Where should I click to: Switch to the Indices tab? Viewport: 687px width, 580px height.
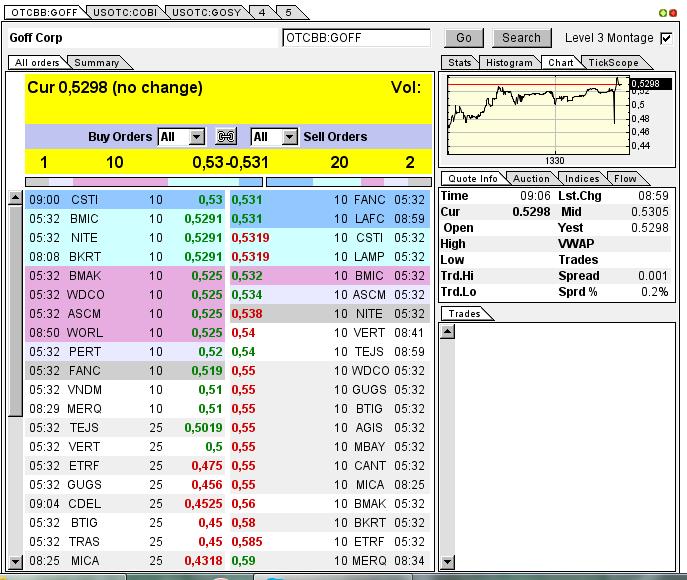[x=582, y=179]
